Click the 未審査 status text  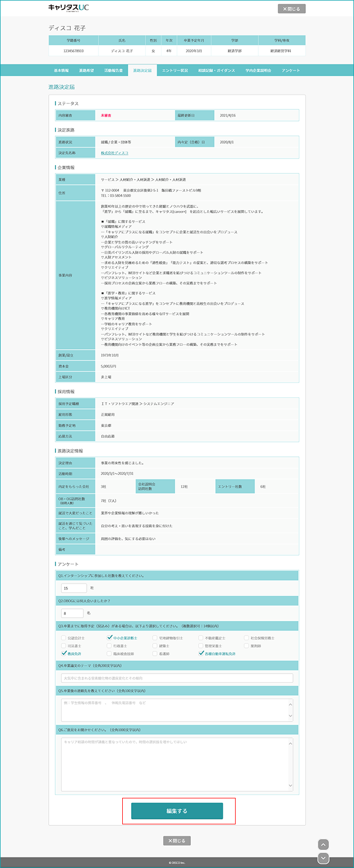[x=106, y=115]
